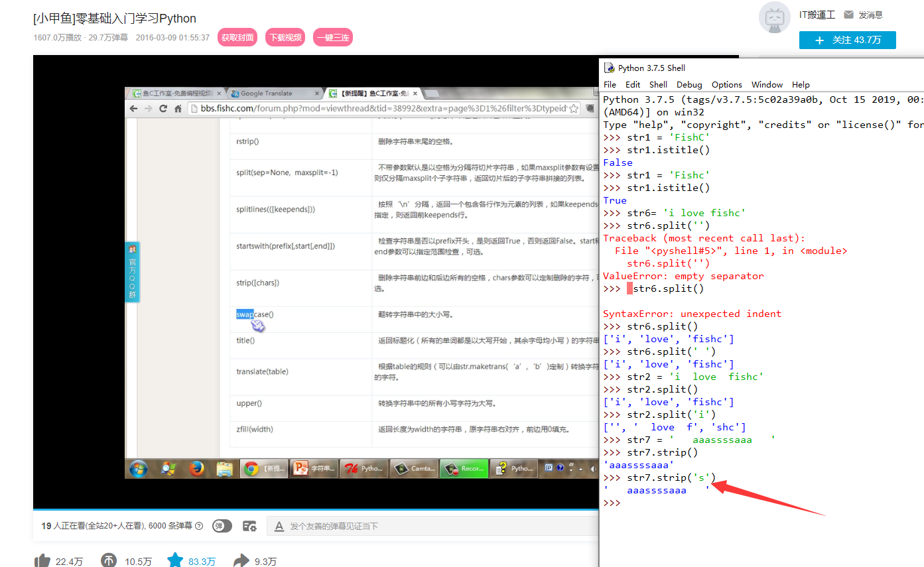This screenshot has width=924, height=567.
Task: Click the str7.strip('s') shell line
Action: [659, 477]
